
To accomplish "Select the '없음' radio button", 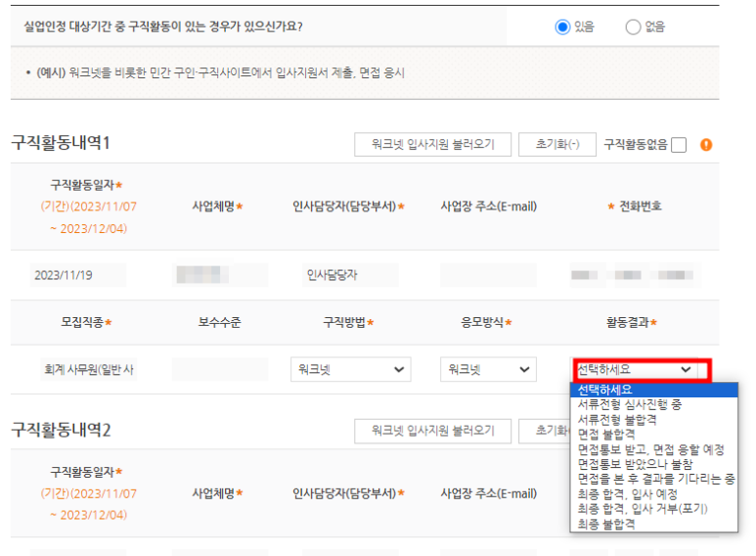I will 633,26.
